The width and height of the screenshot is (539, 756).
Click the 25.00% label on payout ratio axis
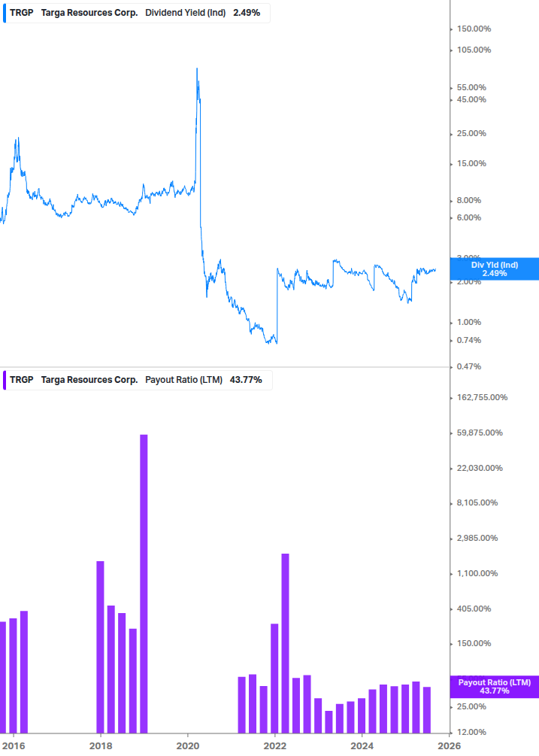pos(471,706)
